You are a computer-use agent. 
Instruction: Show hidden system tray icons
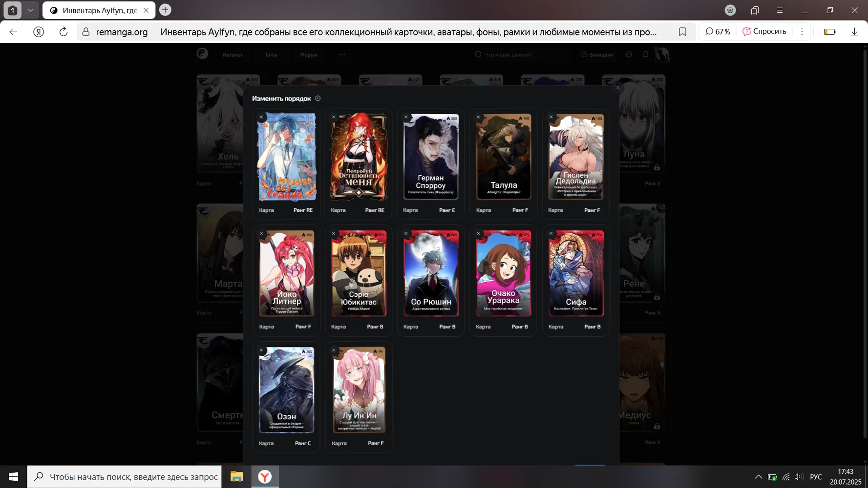(758, 477)
